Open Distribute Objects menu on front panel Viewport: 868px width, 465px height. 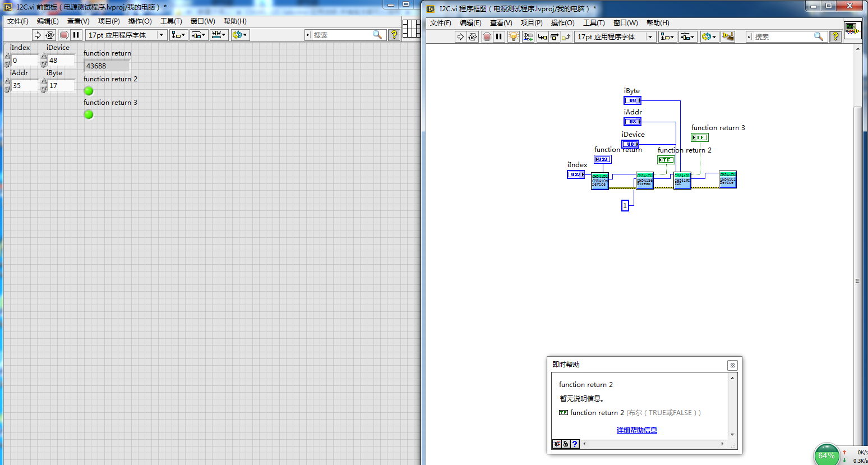[x=198, y=35]
